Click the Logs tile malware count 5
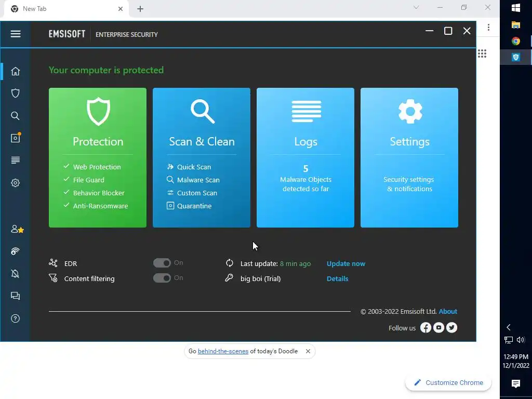532x399 pixels. pyautogui.click(x=305, y=169)
